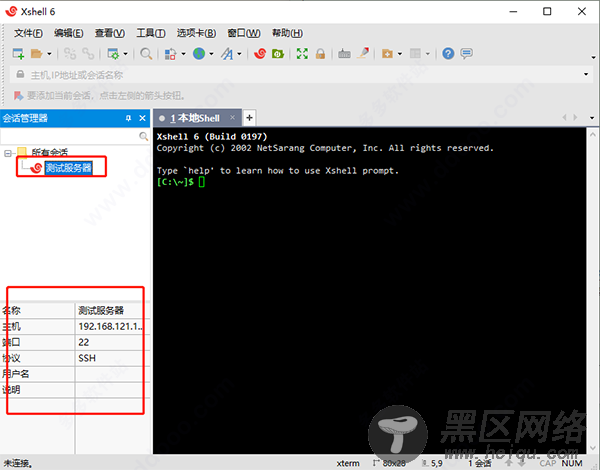
Task: Expand the address bar history dropdown arrow
Action: (586, 74)
